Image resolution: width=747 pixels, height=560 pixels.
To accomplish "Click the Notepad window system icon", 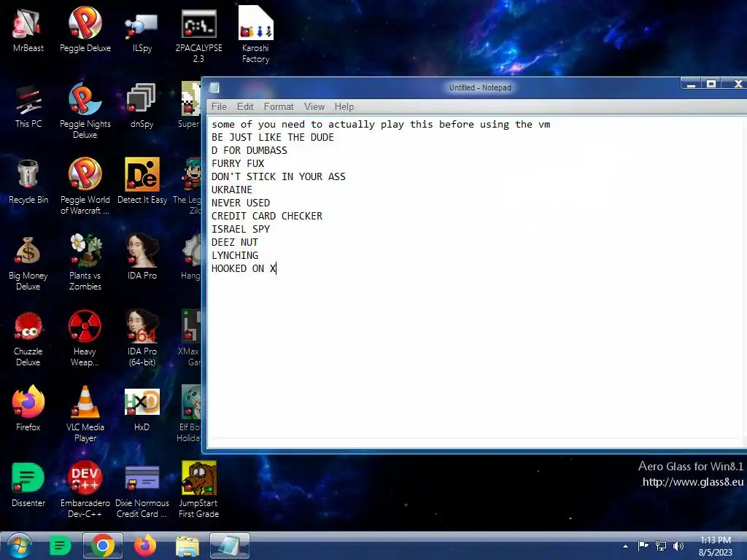I will click(x=214, y=87).
